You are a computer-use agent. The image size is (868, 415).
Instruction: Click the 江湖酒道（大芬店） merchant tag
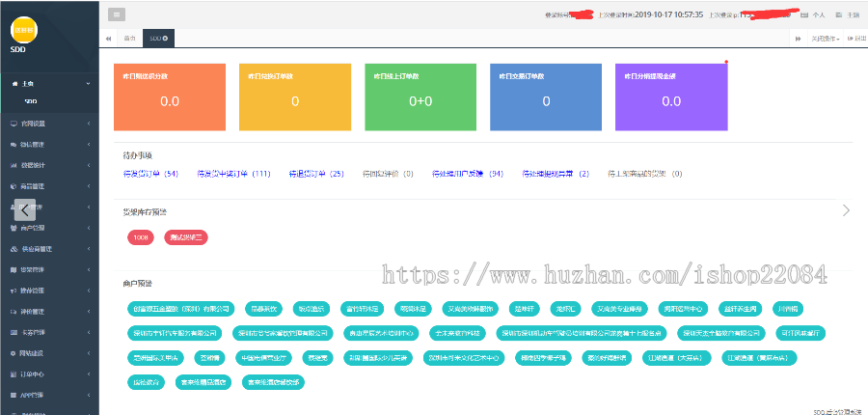tap(676, 358)
